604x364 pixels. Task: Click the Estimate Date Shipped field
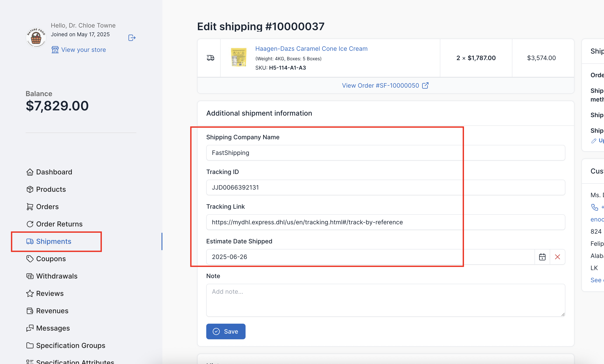coord(370,257)
